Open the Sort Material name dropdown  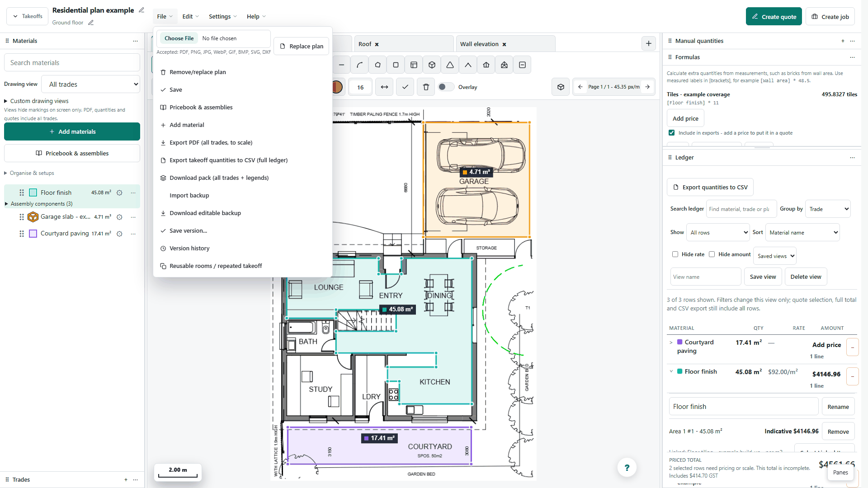click(x=802, y=232)
